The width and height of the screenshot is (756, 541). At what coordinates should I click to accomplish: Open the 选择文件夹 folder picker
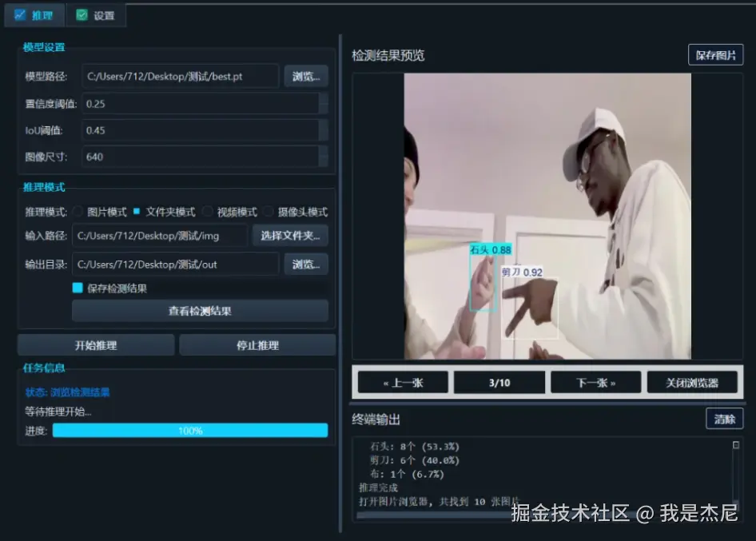pos(290,236)
